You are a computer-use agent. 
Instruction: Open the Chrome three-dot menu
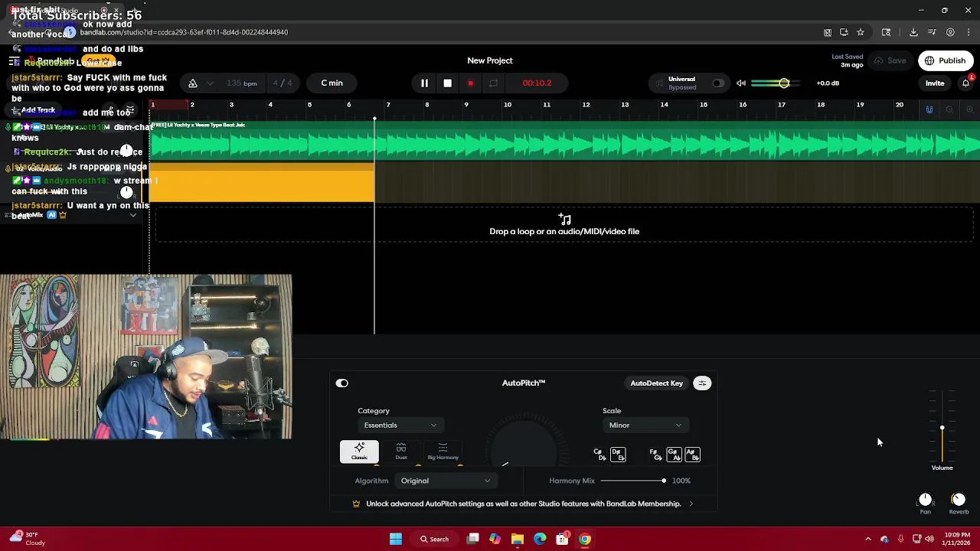(x=969, y=32)
